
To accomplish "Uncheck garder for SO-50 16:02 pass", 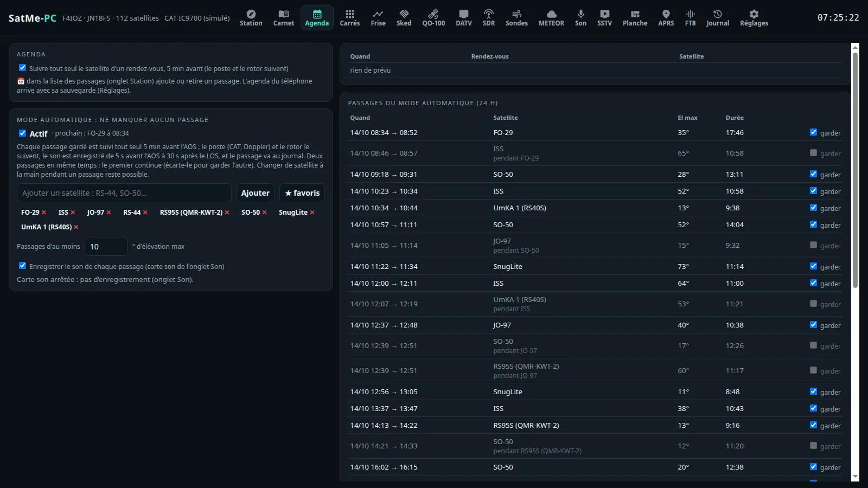I will point(813,467).
